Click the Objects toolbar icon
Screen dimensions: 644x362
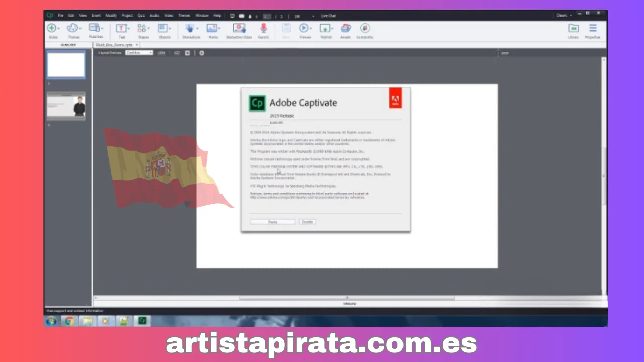click(x=163, y=28)
